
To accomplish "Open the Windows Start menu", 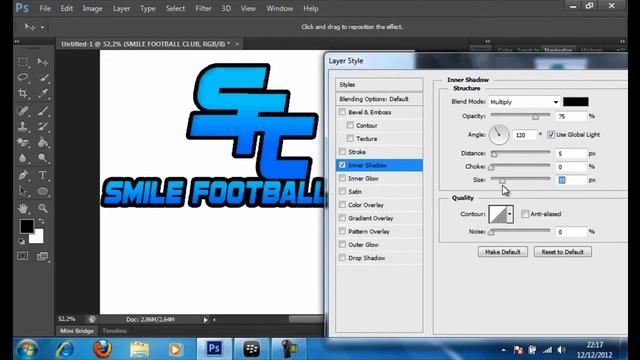I will (x=28, y=349).
